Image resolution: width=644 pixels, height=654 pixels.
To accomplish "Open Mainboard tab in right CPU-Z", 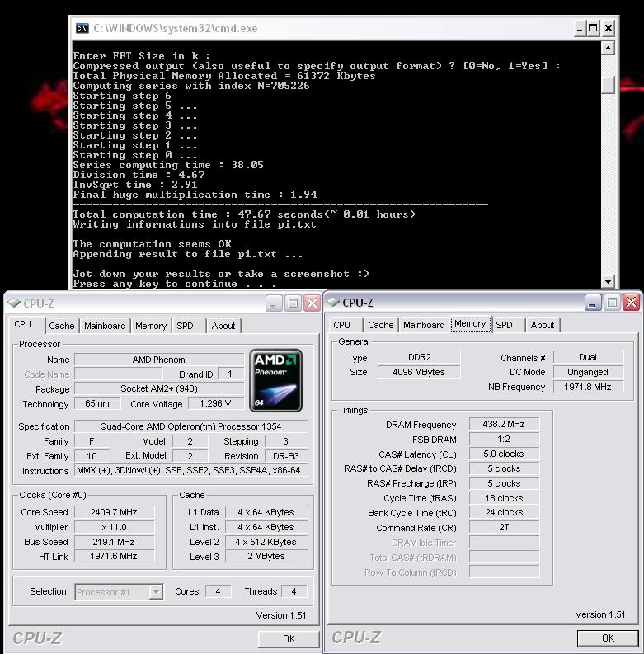I will pyautogui.click(x=424, y=325).
